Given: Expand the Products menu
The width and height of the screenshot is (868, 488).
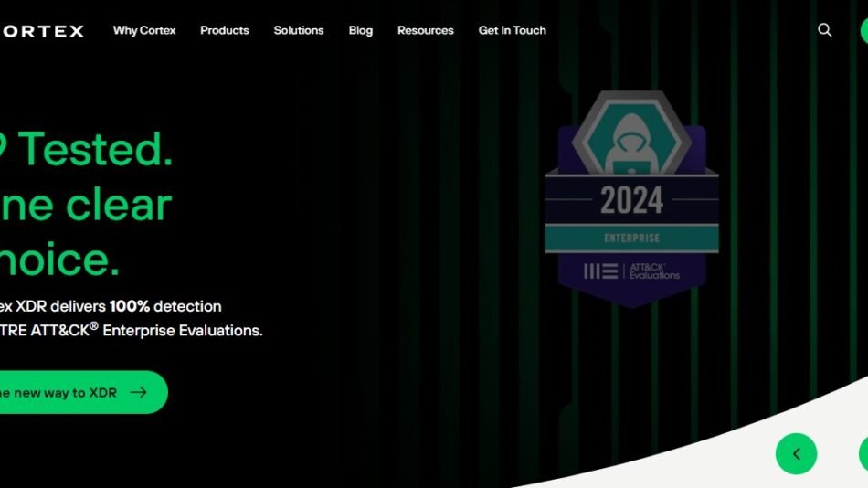Looking at the screenshot, I should point(224,30).
